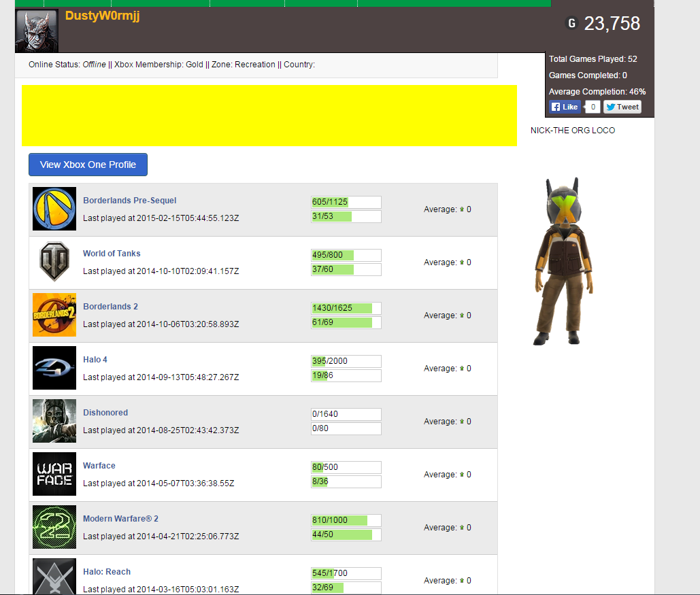Click the Dishonored Average value
The width and height of the screenshot is (700, 595).
pos(448,422)
